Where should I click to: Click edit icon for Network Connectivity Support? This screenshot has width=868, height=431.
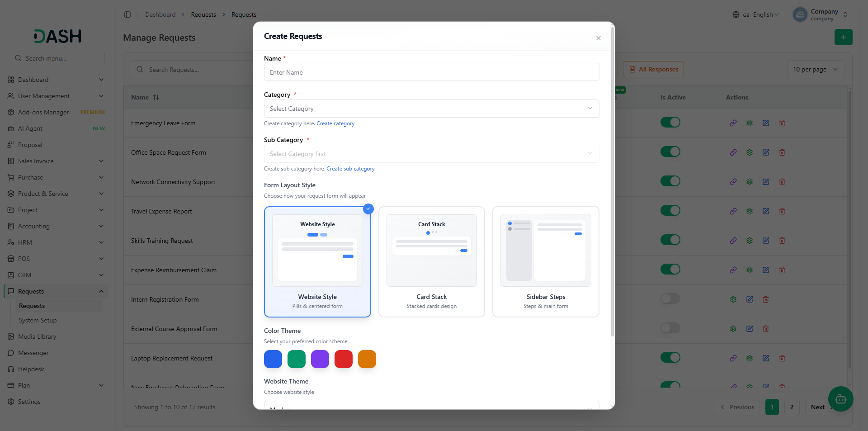766,182
